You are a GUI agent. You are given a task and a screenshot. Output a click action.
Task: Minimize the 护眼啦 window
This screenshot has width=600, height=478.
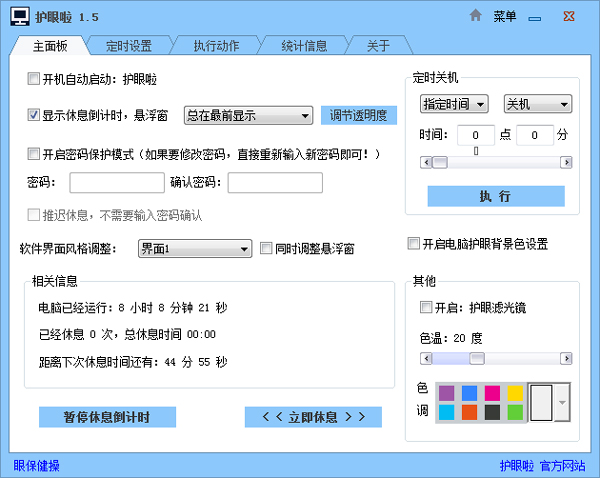(535, 18)
